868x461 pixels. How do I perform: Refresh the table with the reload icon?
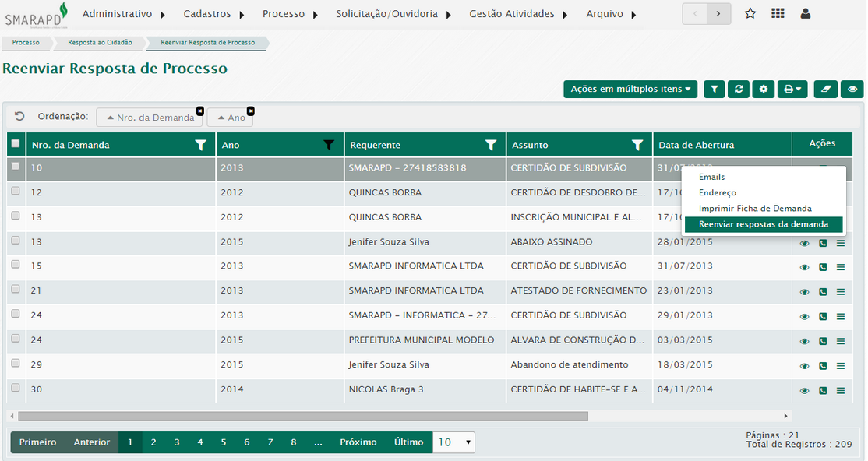tap(739, 90)
